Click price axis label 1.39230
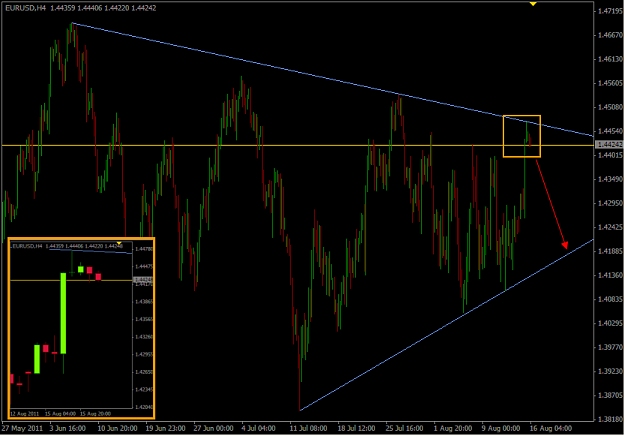 point(610,371)
